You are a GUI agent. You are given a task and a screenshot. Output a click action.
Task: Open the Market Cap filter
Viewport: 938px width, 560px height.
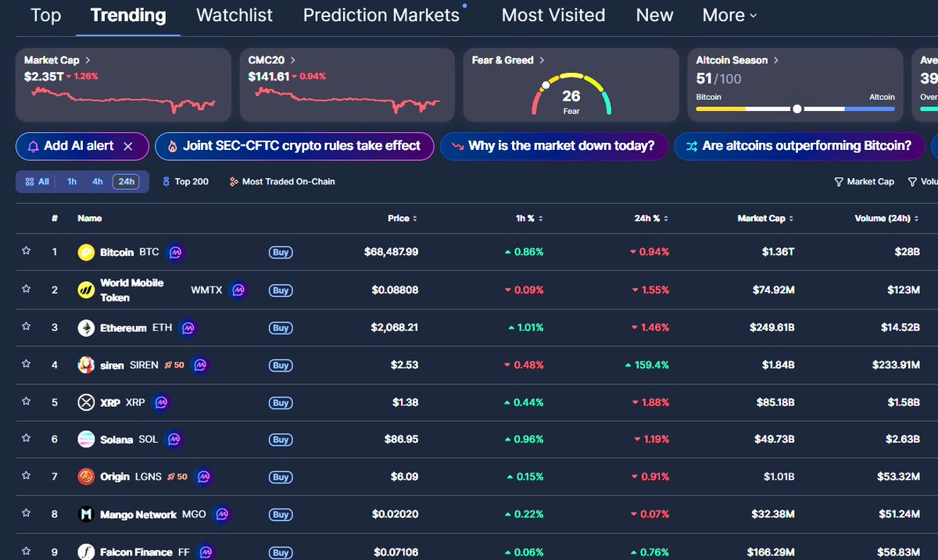click(x=865, y=181)
